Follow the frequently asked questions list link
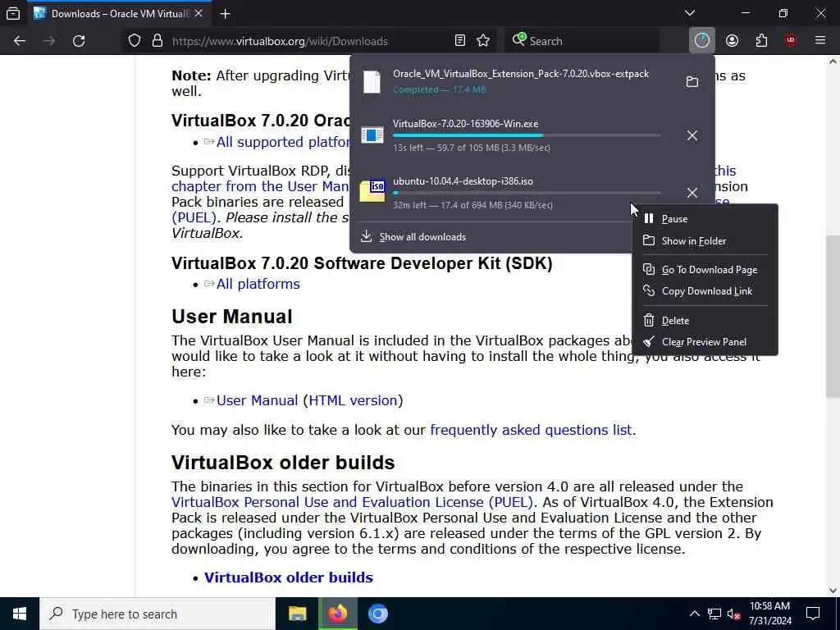The image size is (840, 630). [x=531, y=430]
